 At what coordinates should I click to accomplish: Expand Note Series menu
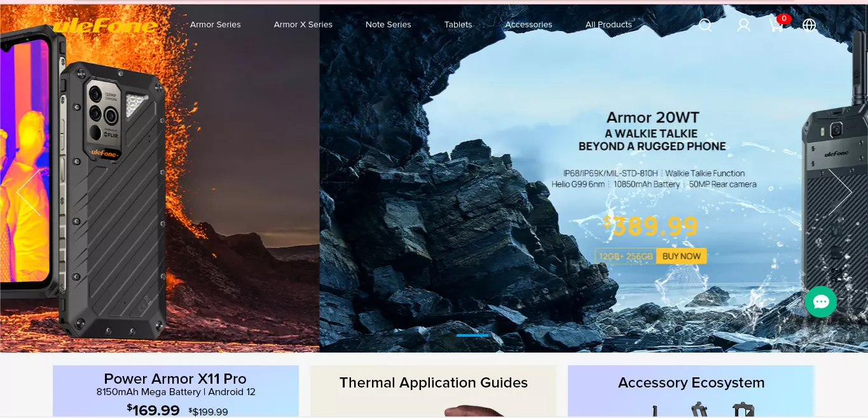(x=389, y=25)
